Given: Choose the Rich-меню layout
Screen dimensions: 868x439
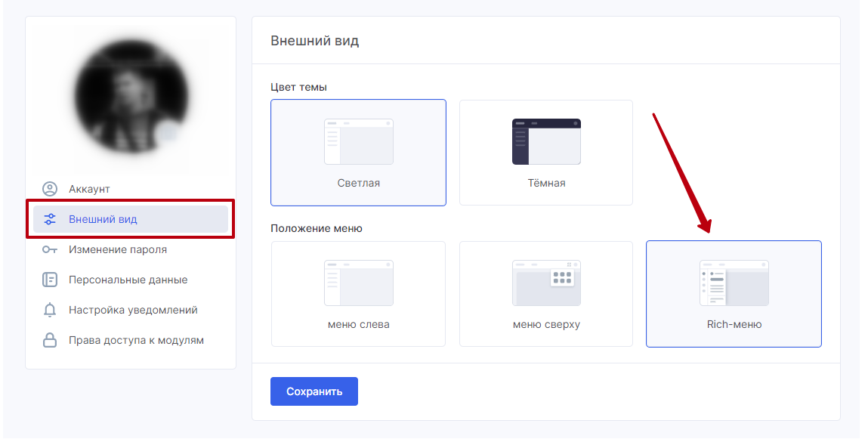Looking at the screenshot, I should pos(734,294).
